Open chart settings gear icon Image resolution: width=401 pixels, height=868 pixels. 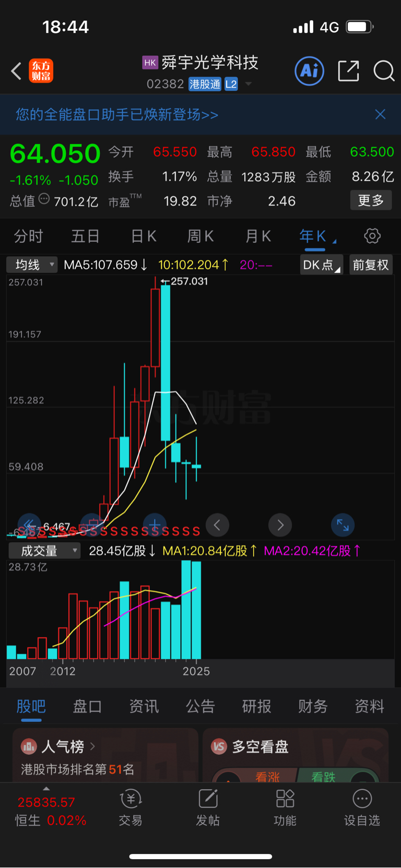pyautogui.click(x=372, y=236)
